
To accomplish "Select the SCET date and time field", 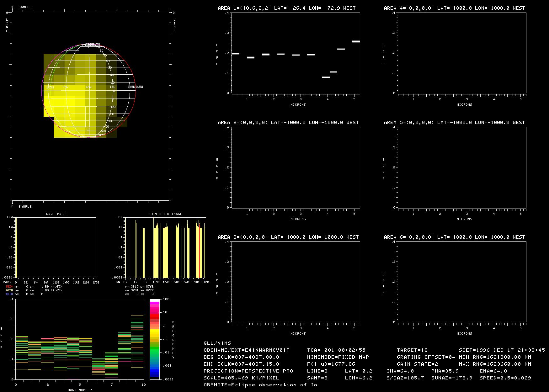I will [502, 350].
